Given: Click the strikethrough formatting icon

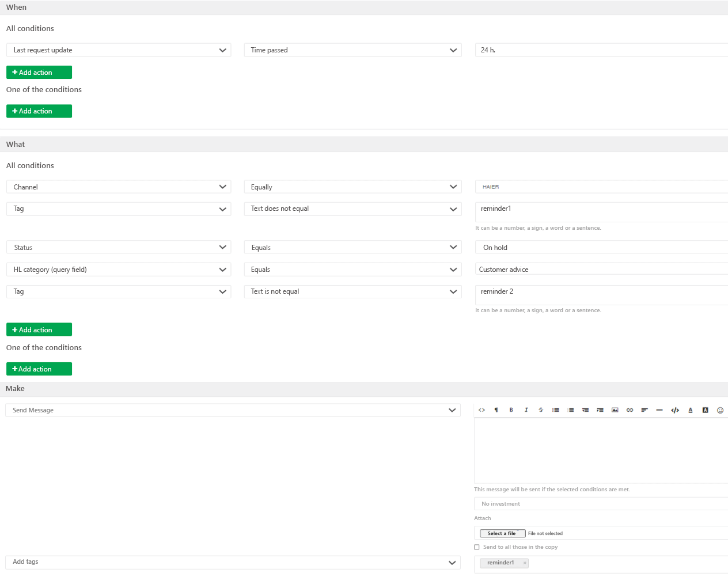Looking at the screenshot, I should pyautogui.click(x=541, y=410).
